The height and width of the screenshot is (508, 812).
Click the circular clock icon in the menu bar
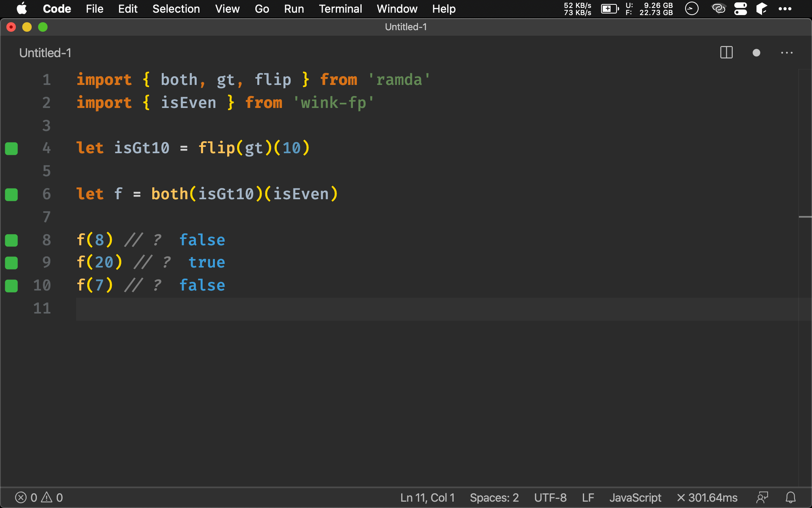(x=691, y=9)
